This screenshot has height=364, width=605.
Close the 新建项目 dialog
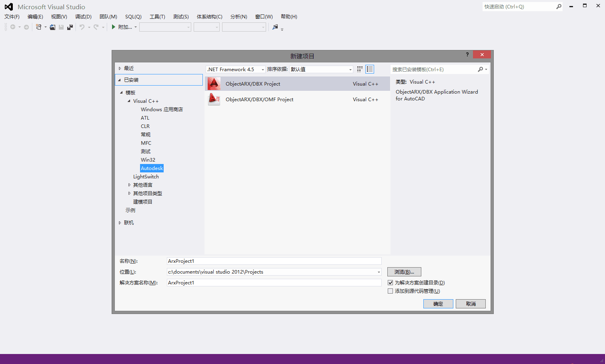coord(482,54)
